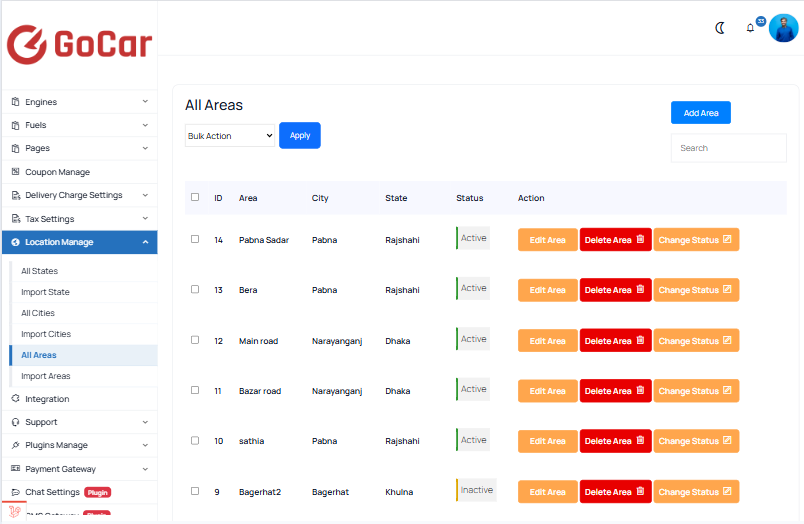Click trash icon in Main road row
The image size is (804, 524).
(640, 340)
